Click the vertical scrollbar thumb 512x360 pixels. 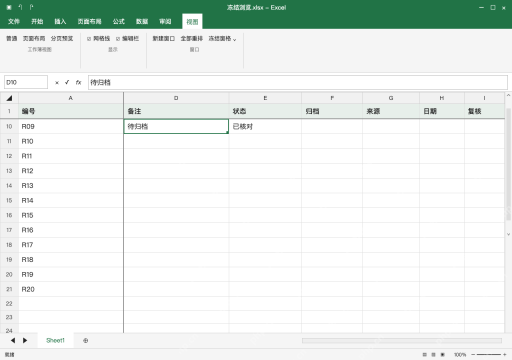(x=508, y=164)
